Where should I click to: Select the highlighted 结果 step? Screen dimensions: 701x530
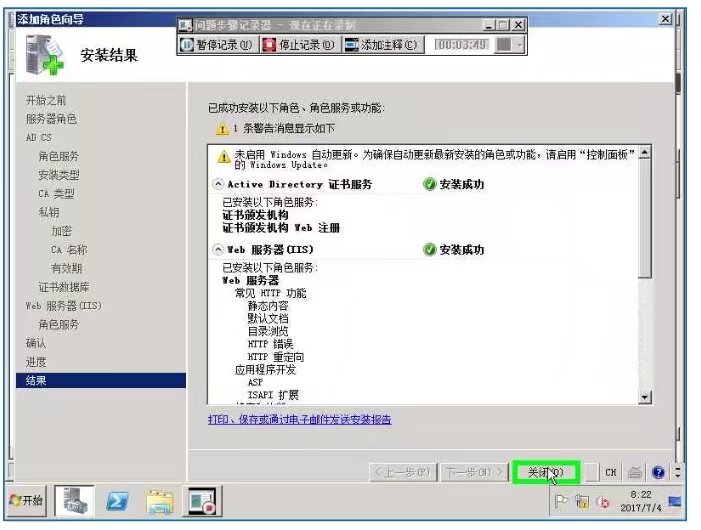pos(101,380)
